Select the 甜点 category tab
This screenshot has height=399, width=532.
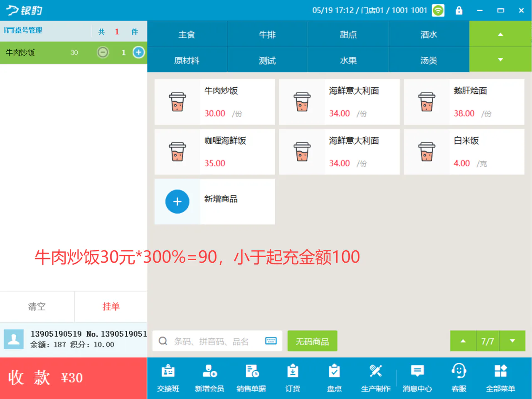point(348,34)
